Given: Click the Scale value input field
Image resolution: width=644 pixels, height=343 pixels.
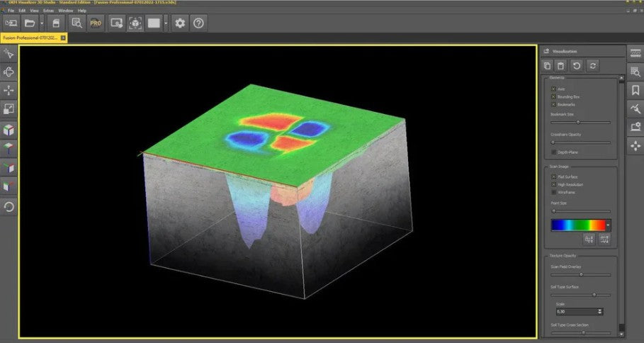Looking at the screenshot, I should (575, 311).
